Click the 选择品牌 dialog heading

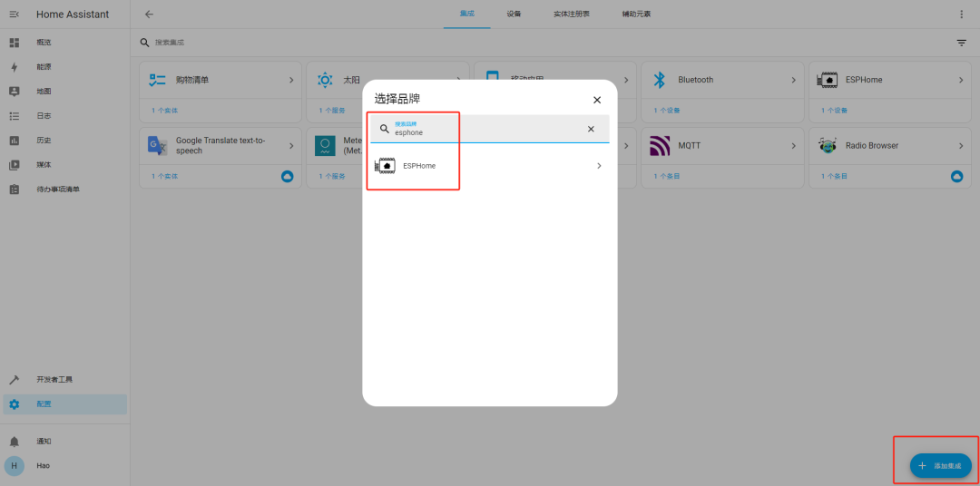coord(397,99)
